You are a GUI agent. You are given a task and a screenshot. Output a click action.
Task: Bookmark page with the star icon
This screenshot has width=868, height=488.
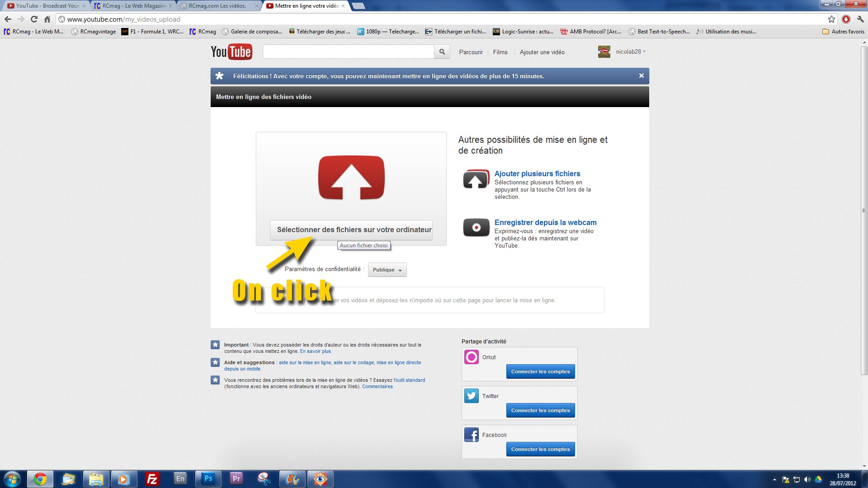click(x=831, y=19)
